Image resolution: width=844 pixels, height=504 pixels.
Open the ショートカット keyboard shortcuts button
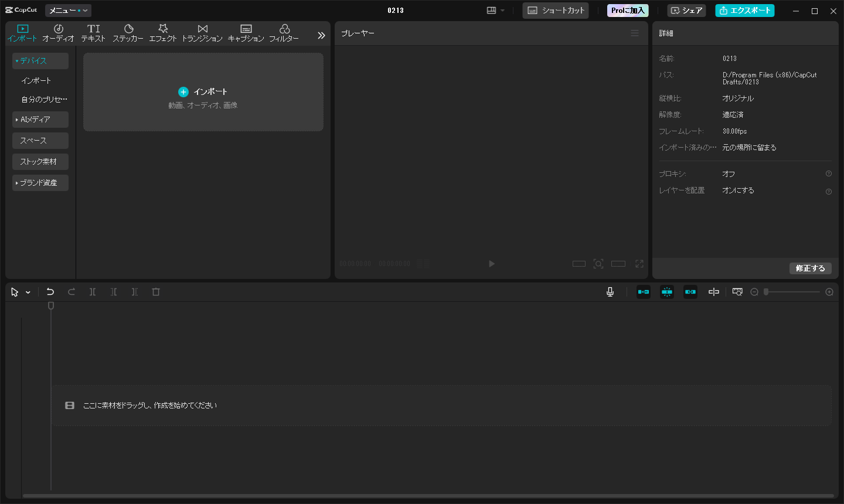coord(556,11)
